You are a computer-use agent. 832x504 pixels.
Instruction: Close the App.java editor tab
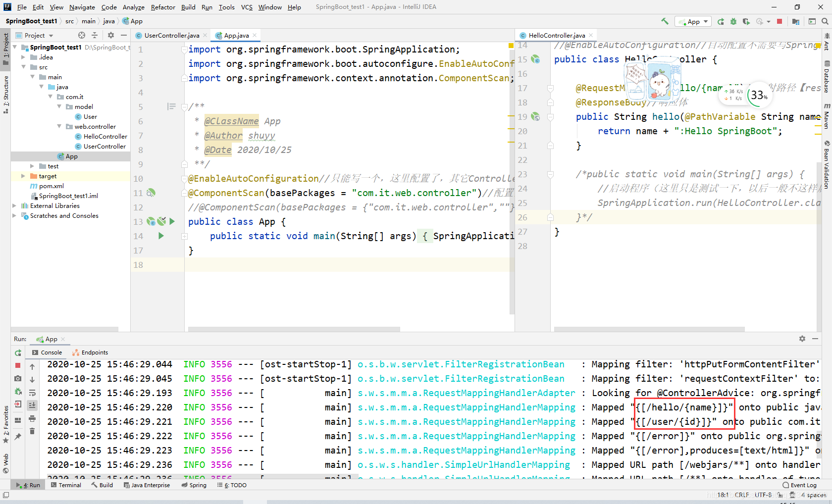tap(255, 35)
